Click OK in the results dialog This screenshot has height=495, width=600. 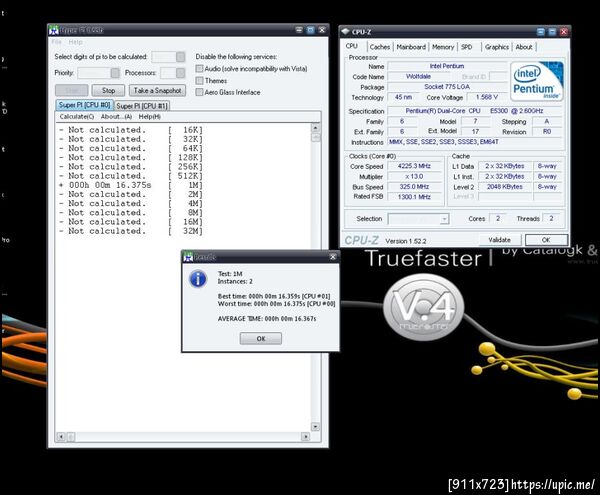point(261,339)
